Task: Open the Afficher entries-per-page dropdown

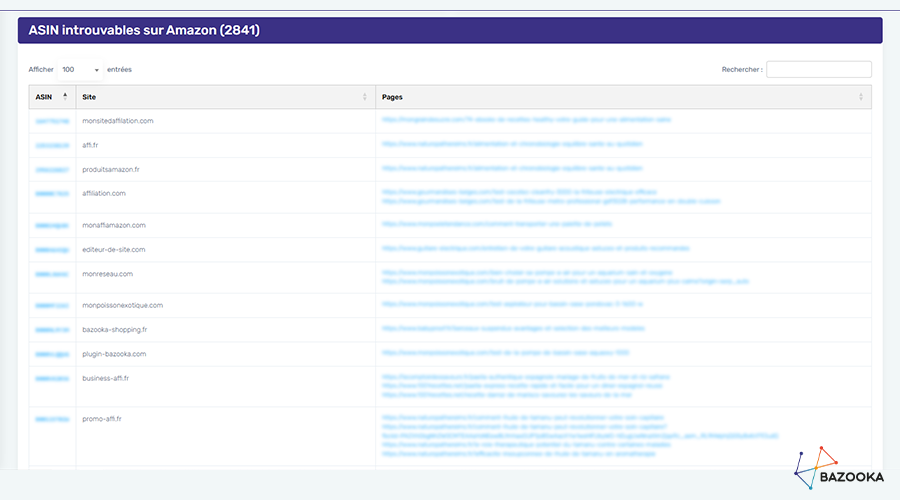Action: click(80, 69)
